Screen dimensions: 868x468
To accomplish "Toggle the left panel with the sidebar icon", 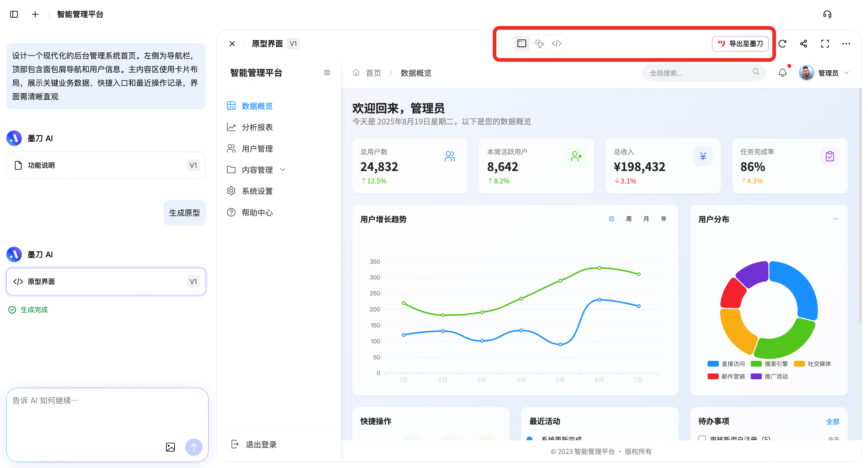I will tap(14, 14).
